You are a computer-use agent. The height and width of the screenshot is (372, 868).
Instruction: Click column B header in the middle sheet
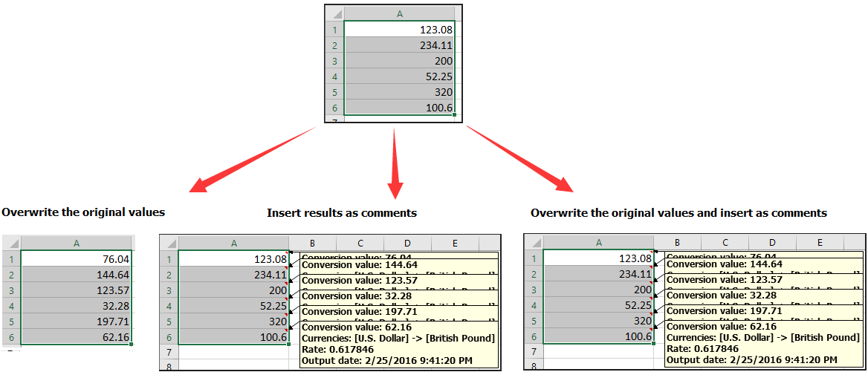tap(312, 243)
